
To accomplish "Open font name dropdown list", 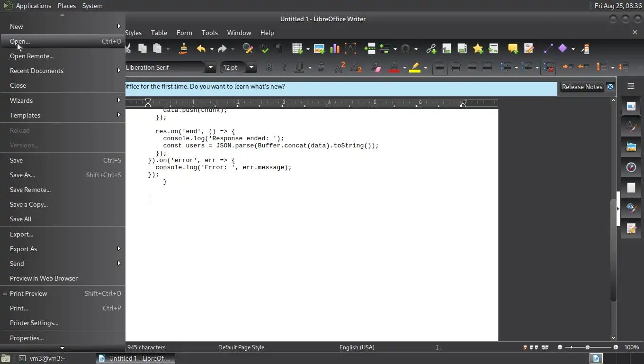I will (211, 67).
